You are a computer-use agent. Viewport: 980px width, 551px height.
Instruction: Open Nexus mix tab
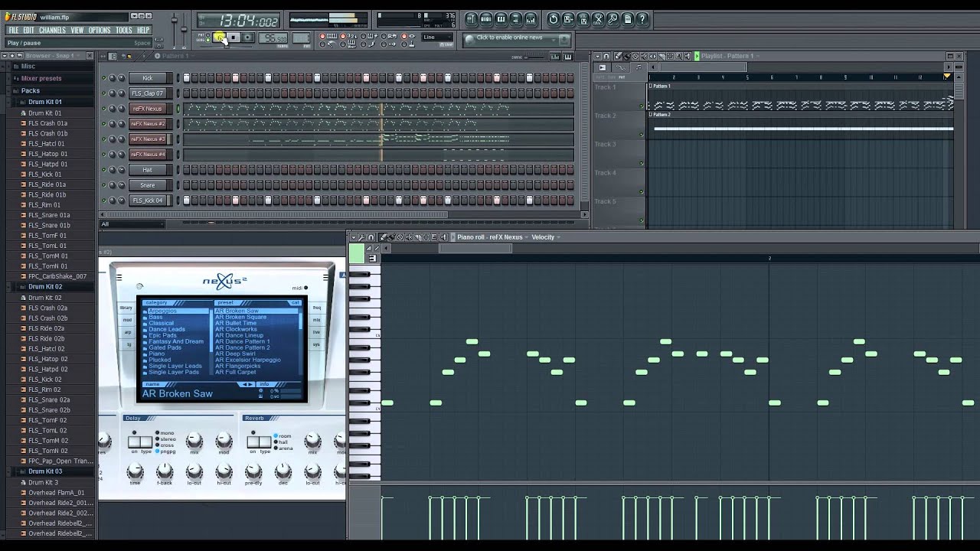coord(316,320)
